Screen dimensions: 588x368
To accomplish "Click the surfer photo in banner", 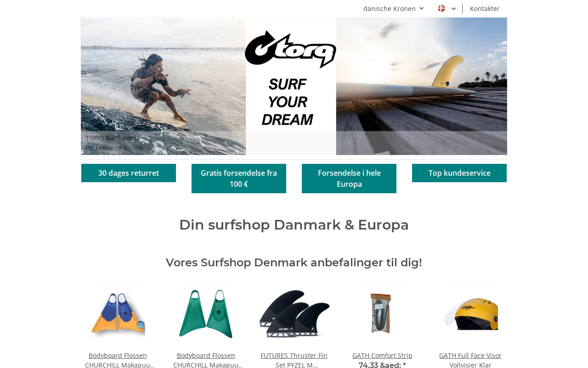I will pos(164,86).
